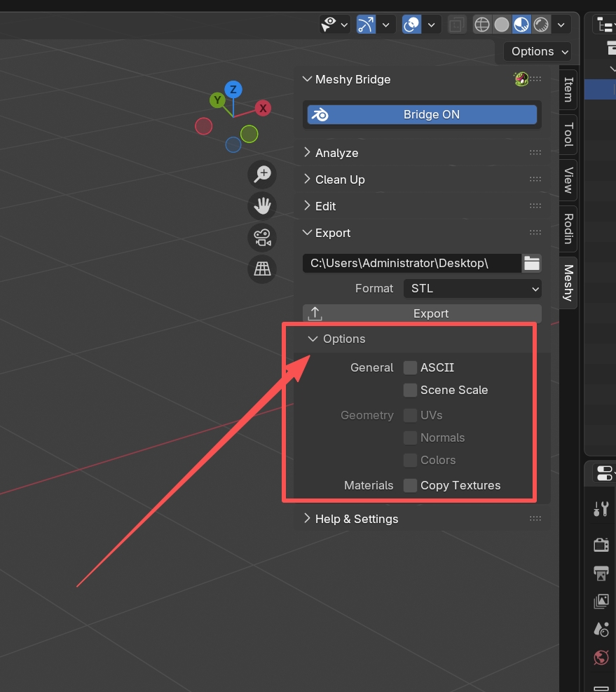This screenshot has height=692, width=616.
Task: Open the Tool properties wrench icon
Action: pos(601,509)
